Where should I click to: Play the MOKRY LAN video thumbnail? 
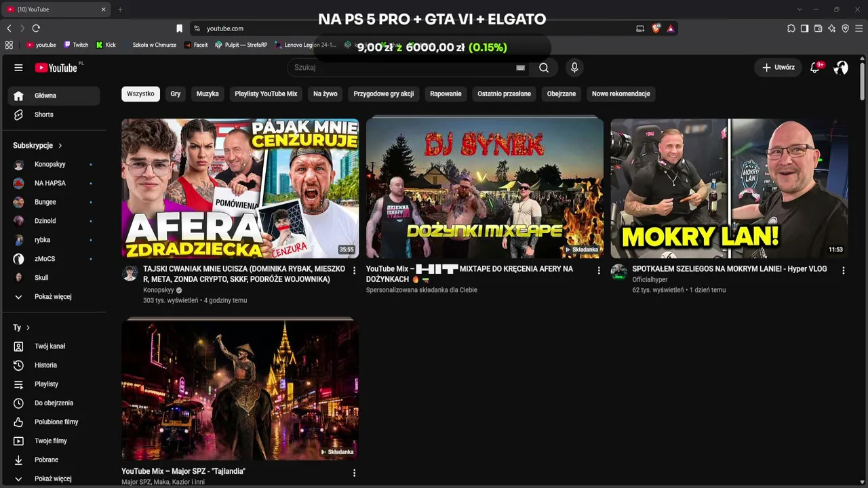point(730,188)
